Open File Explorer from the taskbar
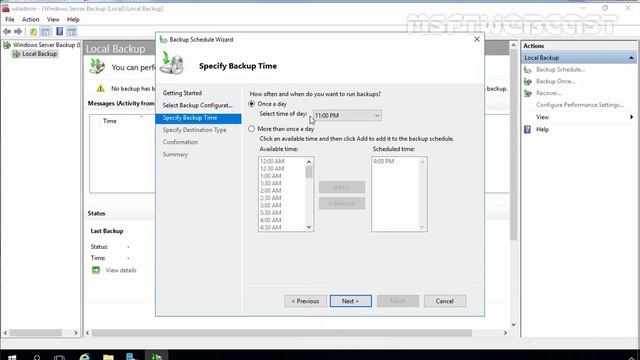This screenshot has height=360, width=640. (x=108, y=356)
